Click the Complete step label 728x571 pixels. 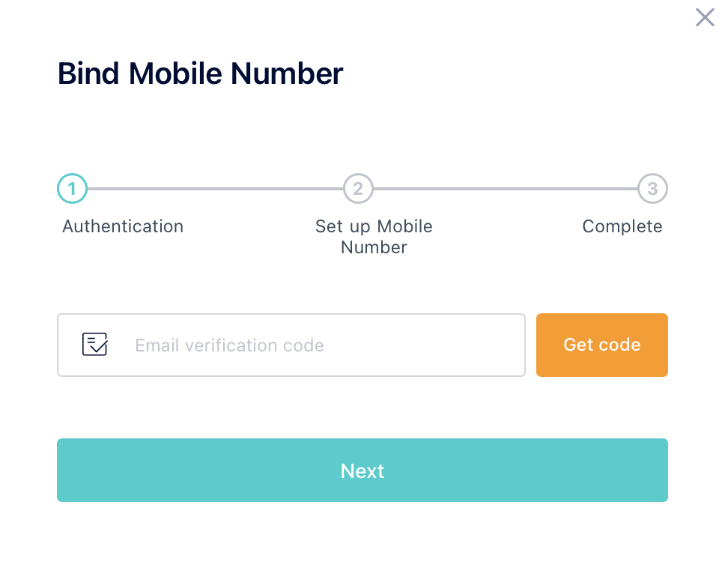tap(622, 227)
